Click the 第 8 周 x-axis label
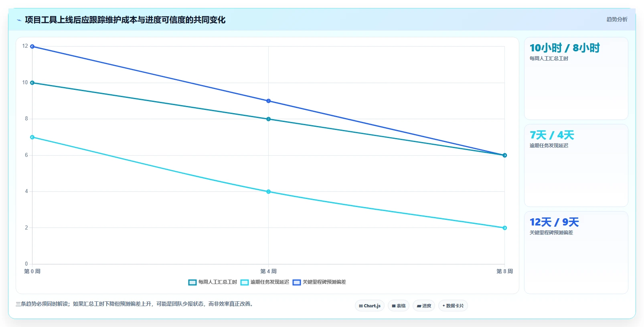Screen dimensions: 644x327 coord(504,271)
